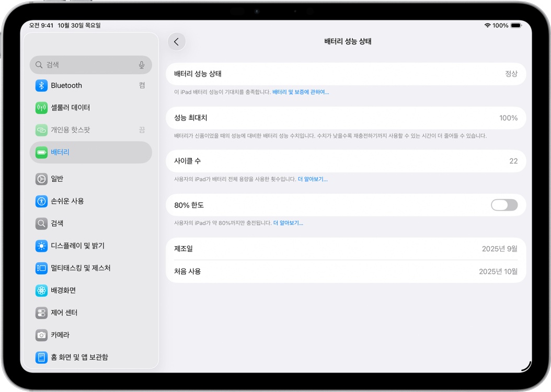Screen dimensions: 551x392
Task: Select the 배터리 sidebar item
Action: click(90, 153)
